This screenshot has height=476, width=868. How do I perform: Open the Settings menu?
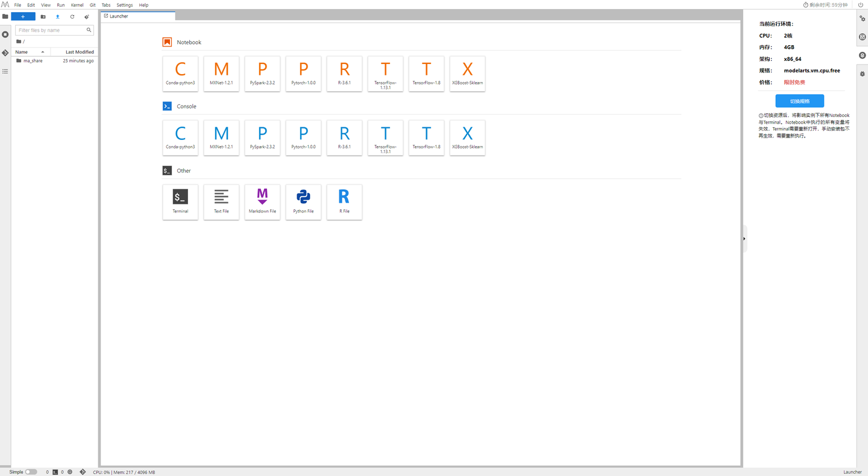(125, 5)
